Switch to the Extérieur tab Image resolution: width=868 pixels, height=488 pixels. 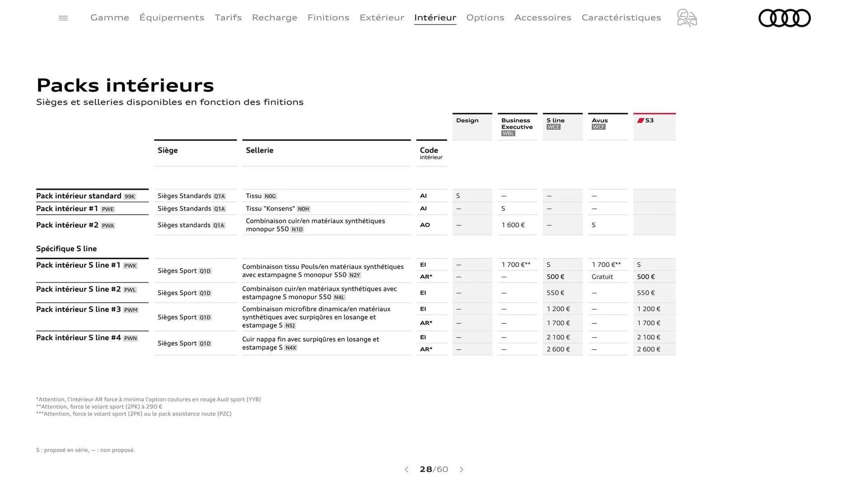(x=382, y=18)
